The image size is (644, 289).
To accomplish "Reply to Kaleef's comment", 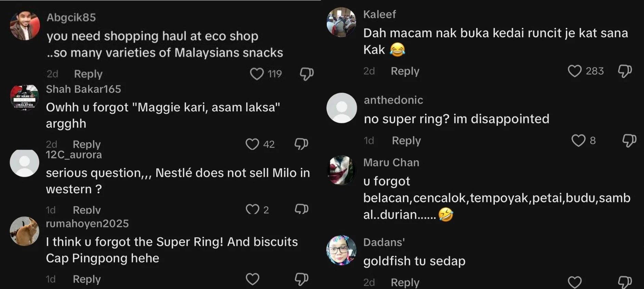I will (x=405, y=71).
